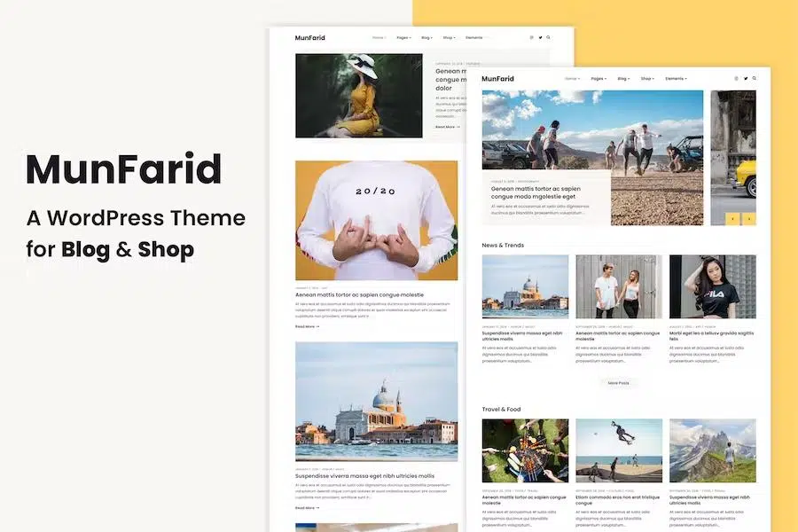Open the Twitter icon in the front page header

[745, 78]
